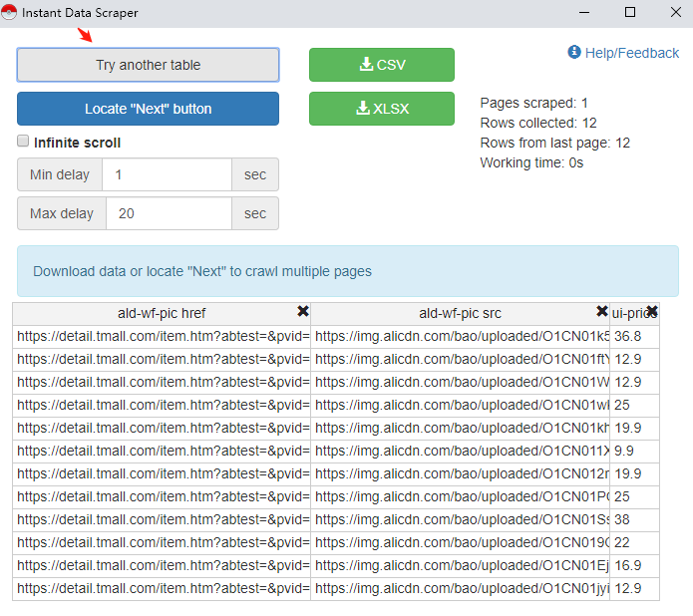This screenshot has height=616, width=693.
Task: Click the last row's image src cell
Action: [460, 588]
